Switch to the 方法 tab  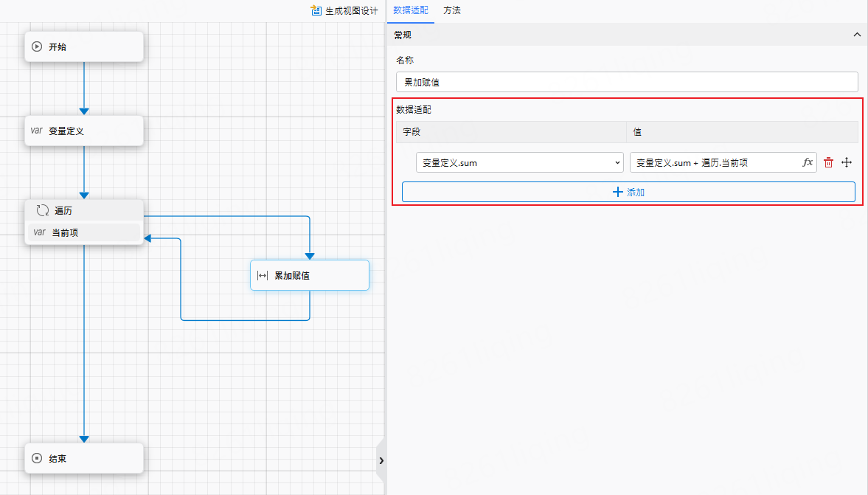[x=452, y=10]
